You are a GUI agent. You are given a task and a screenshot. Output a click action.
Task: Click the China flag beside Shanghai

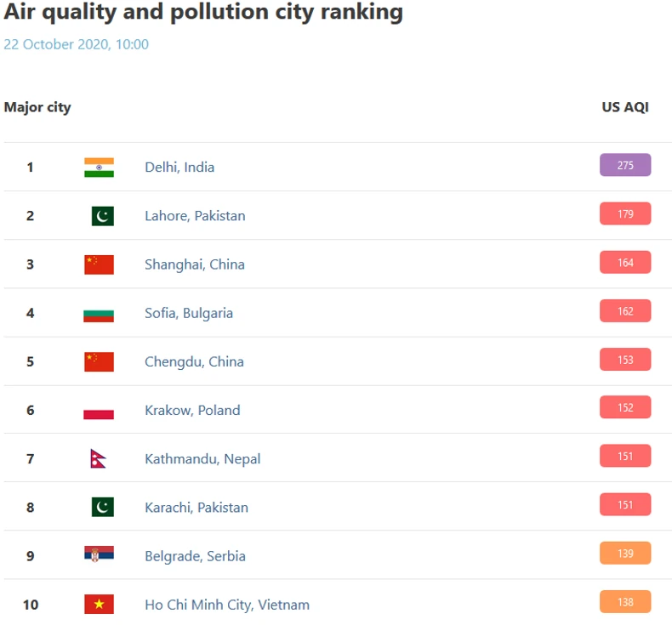(99, 264)
